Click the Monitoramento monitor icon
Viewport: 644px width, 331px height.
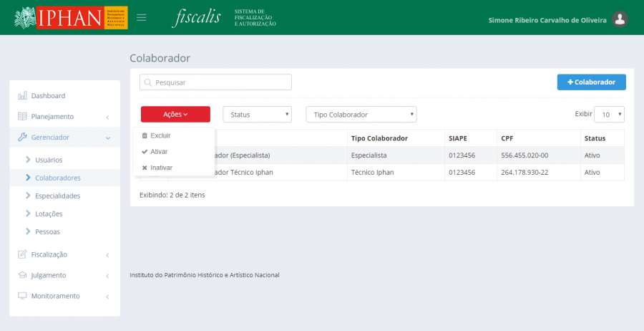(x=22, y=296)
